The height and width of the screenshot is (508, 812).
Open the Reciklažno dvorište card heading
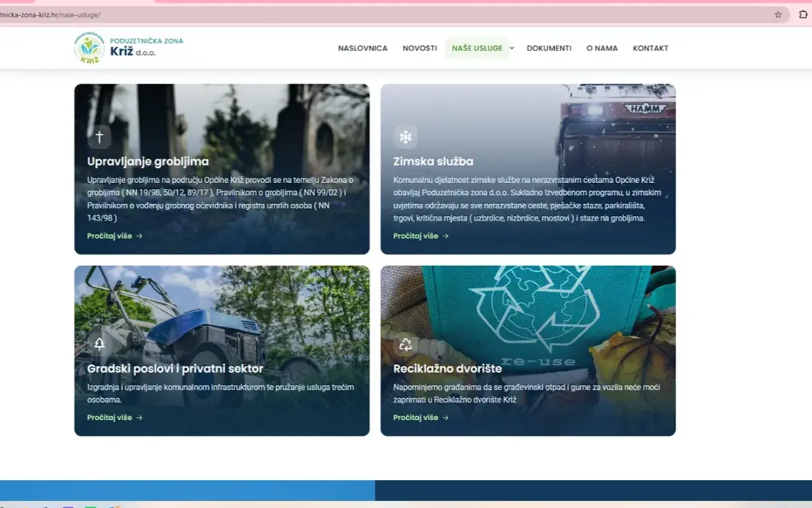coord(447,369)
